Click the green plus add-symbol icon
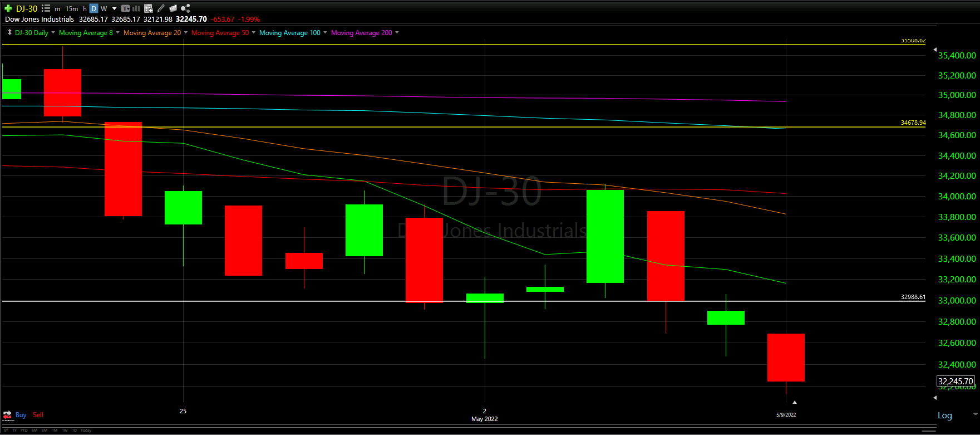The height and width of the screenshot is (435, 980). point(8,8)
